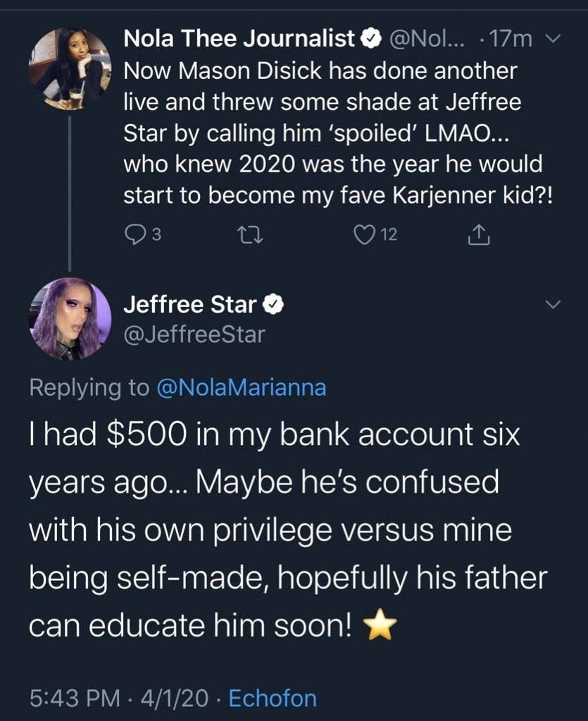Click the 5:43 PM timestamp
Viewport: 588px width, 721px height.
[73, 698]
